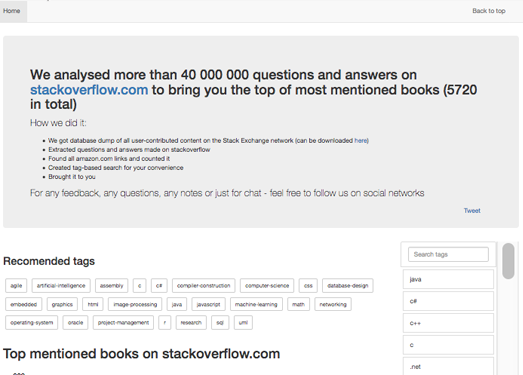Pick the css tag

coord(308,286)
